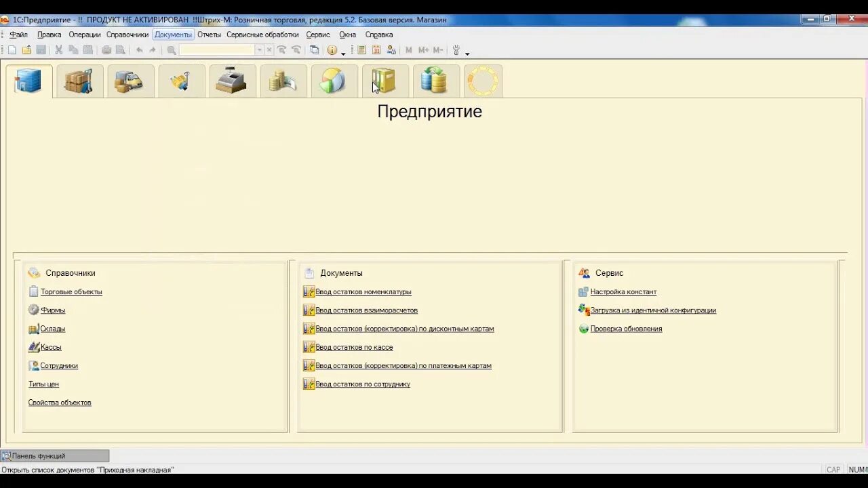Open Ввод остатков по сотруднику link
The height and width of the screenshot is (488, 868).
pos(363,384)
